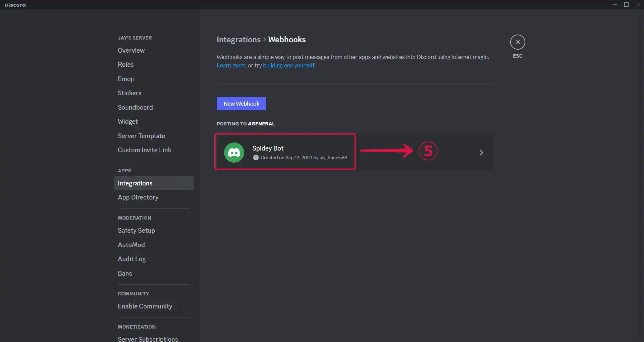
Task: Close settings with the ESC circle button
Action: click(518, 42)
